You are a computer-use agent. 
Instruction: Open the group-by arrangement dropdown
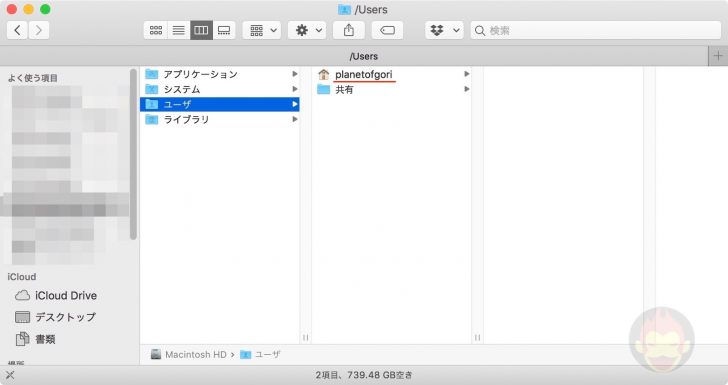(262, 30)
